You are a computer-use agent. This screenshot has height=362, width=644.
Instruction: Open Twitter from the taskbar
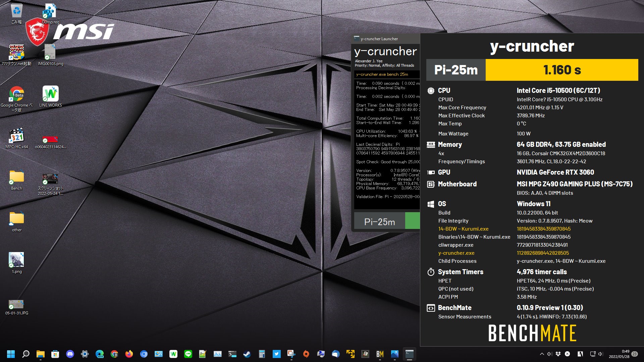click(277, 354)
